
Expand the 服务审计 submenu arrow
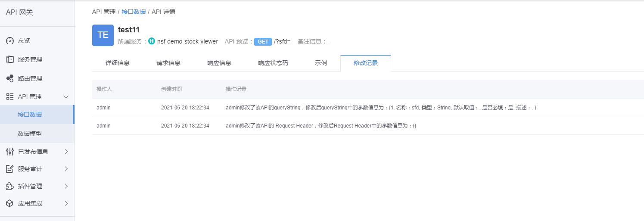click(x=66, y=169)
